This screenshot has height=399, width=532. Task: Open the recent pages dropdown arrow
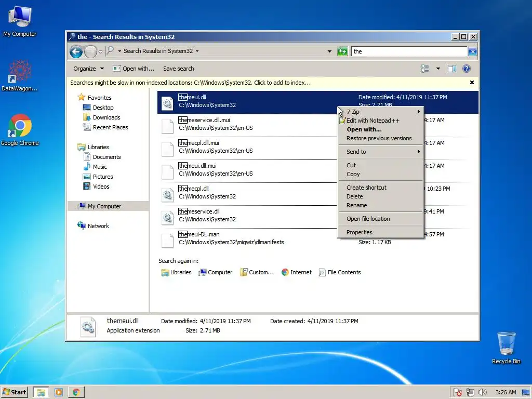(x=100, y=51)
